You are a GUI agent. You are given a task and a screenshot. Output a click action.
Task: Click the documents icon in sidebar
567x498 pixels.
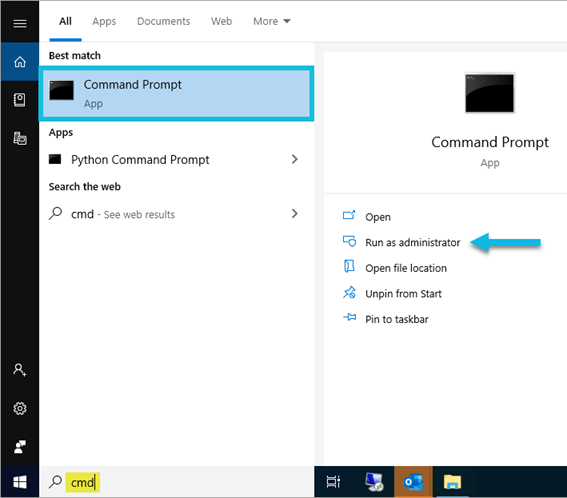pos(20,139)
